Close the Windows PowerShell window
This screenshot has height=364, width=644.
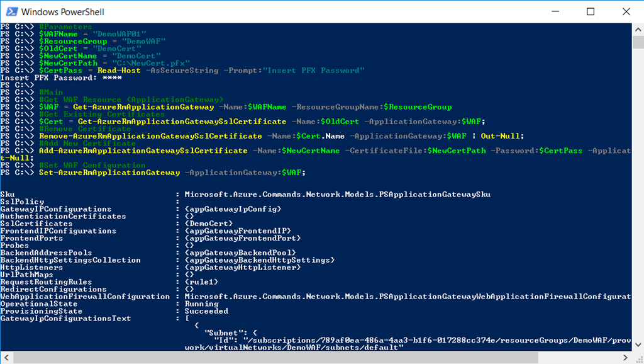point(626,11)
